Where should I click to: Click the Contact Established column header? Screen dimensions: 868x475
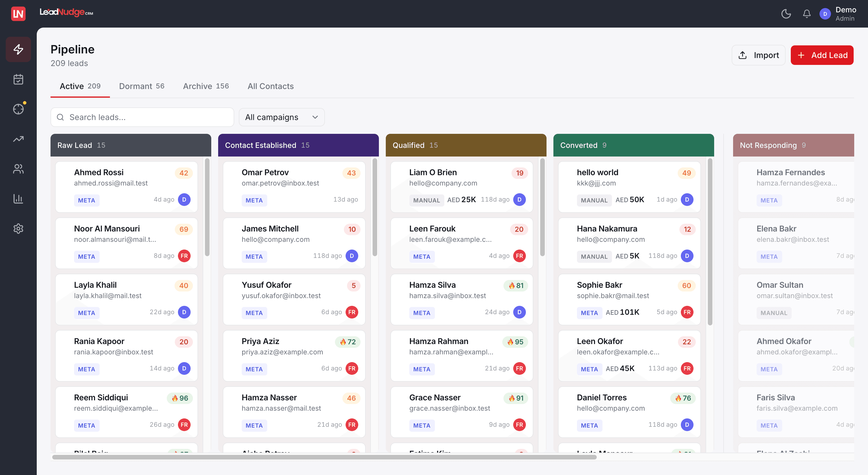298,145
